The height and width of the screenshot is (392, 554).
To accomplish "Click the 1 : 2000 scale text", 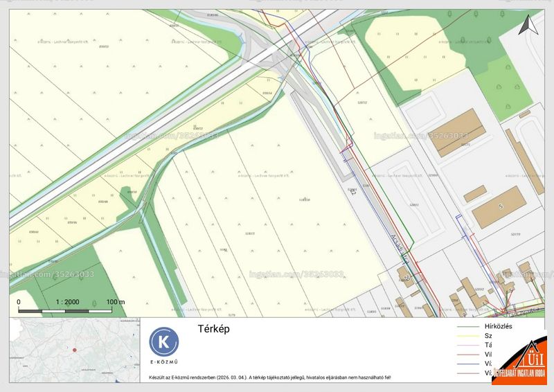I will (x=67, y=302).
